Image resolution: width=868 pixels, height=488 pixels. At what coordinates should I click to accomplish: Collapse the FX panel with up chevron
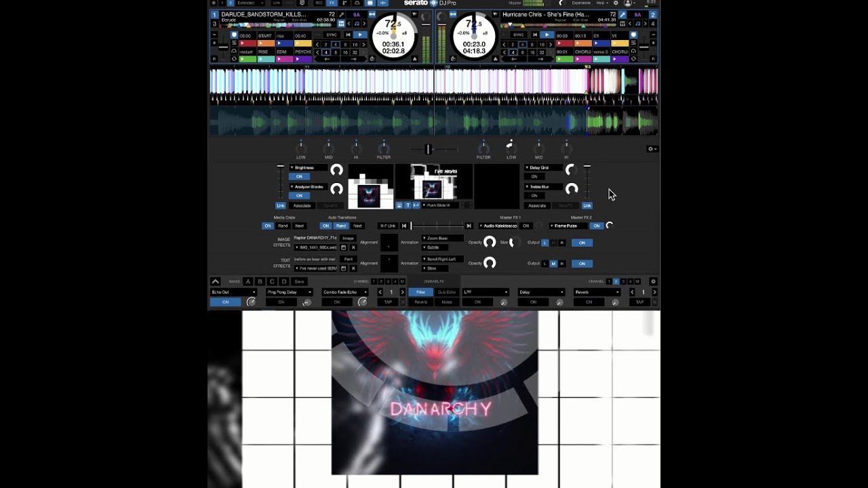(x=215, y=281)
